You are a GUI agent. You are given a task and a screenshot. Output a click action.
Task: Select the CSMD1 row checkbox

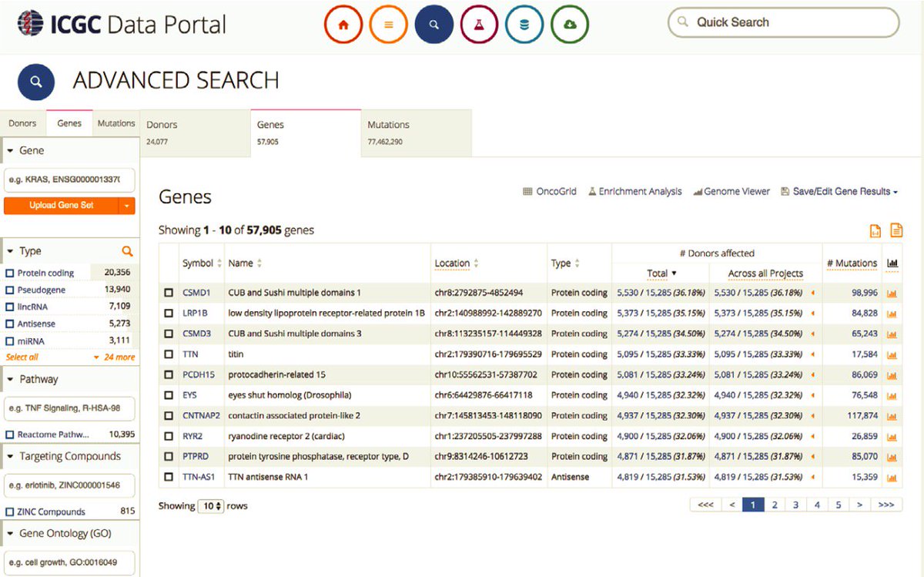click(169, 294)
